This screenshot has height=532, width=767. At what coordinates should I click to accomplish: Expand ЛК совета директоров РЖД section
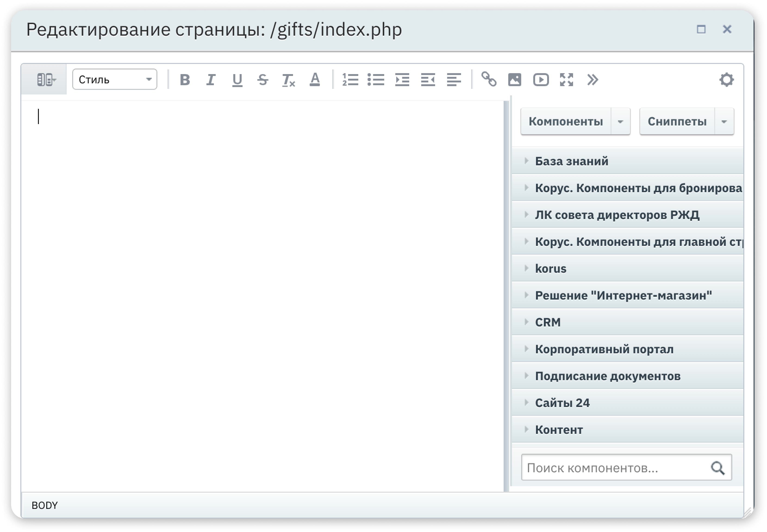pos(628,215)
